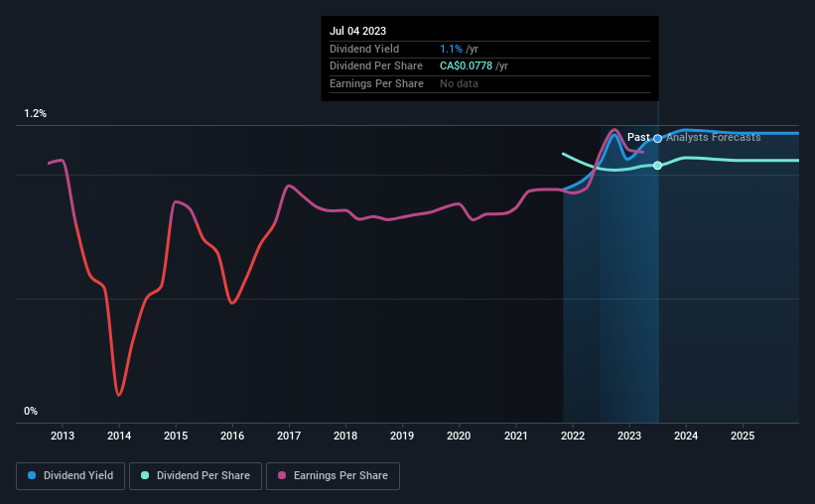Select the 2020 label on the timeline axis
Screen dimensions: 815x504
click(x=459, y=436)
